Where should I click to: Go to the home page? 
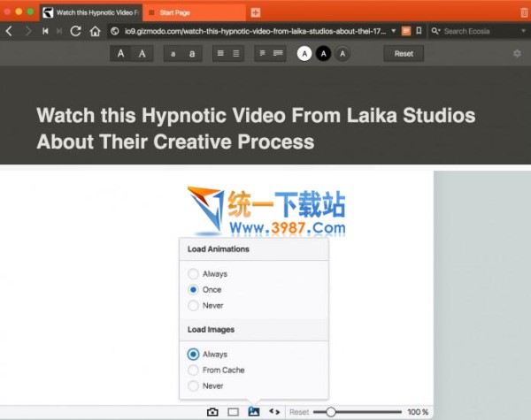[95, 31]
